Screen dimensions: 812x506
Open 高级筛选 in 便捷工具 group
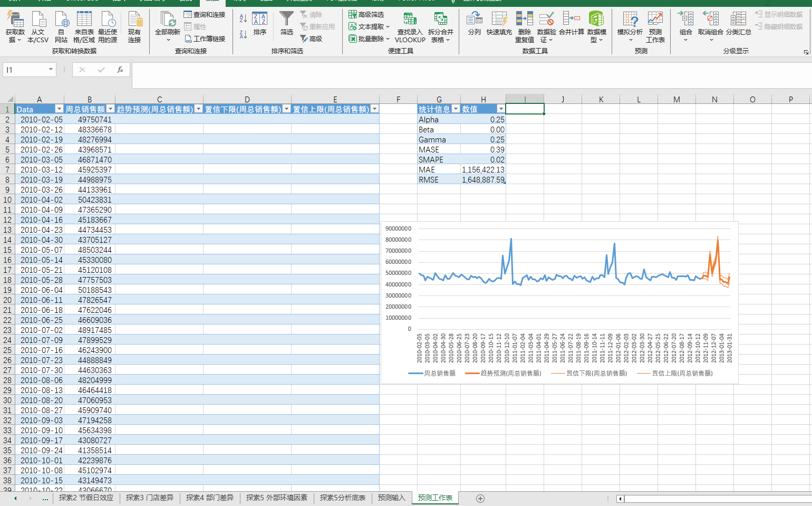click(366, 14)
